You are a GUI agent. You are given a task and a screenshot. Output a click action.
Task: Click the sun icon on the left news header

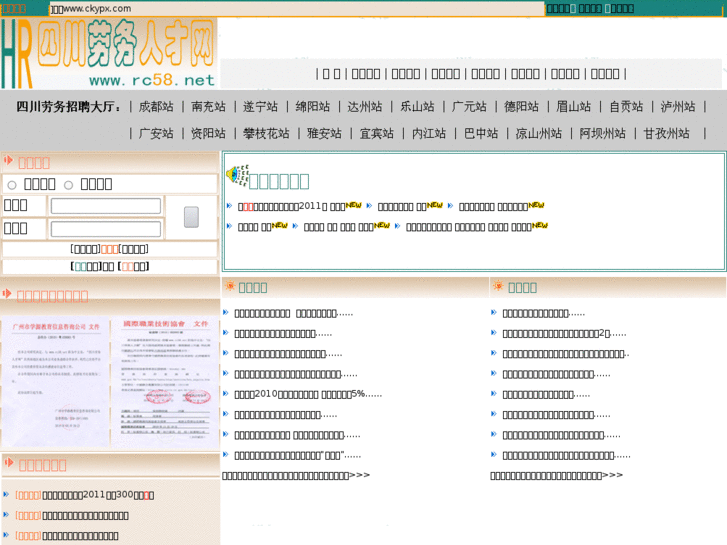click(x=230, y=286)
